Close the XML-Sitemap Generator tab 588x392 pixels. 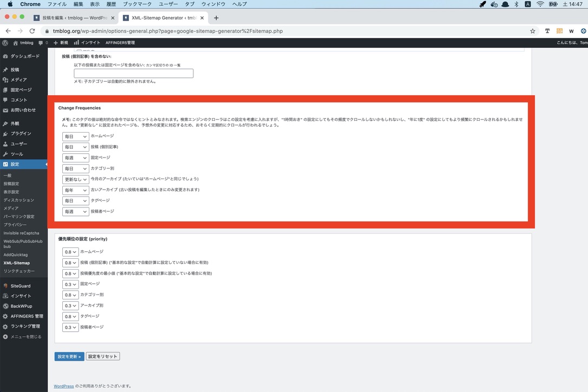coord(202,18)
